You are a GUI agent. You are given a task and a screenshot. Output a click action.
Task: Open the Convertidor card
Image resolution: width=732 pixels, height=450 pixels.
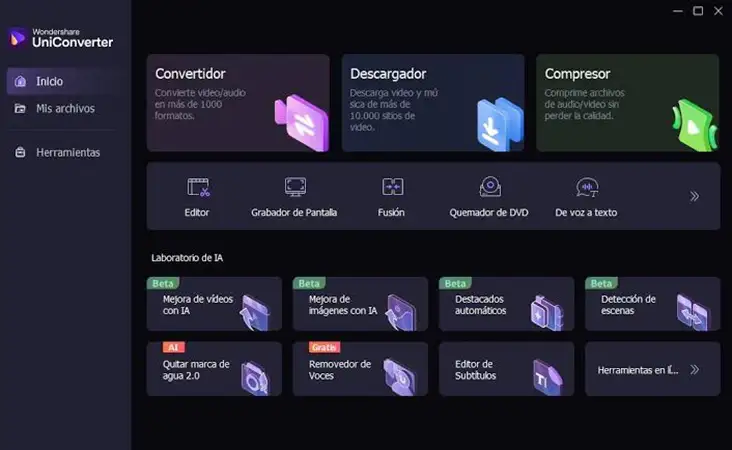tap(238, 103)
